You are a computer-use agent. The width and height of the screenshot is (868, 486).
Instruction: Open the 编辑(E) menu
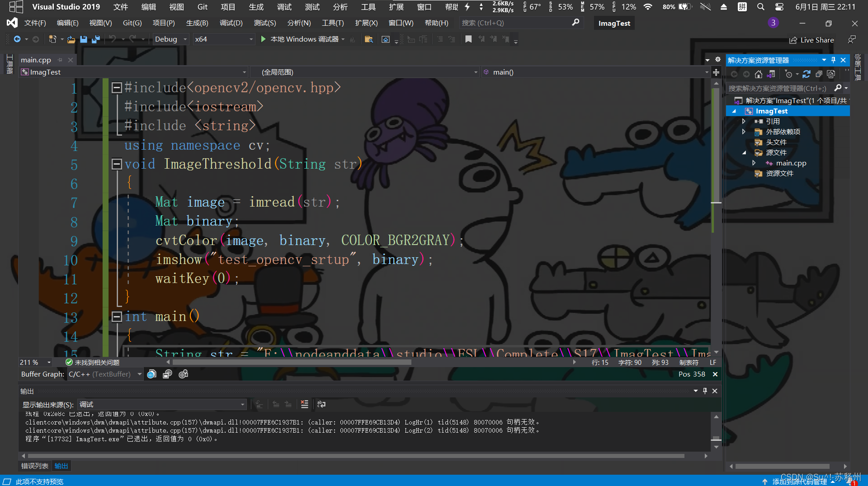68,23
